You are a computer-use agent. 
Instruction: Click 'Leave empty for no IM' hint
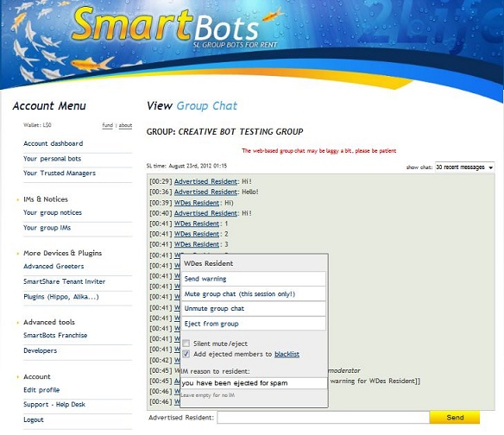click(x=208, y=394)
